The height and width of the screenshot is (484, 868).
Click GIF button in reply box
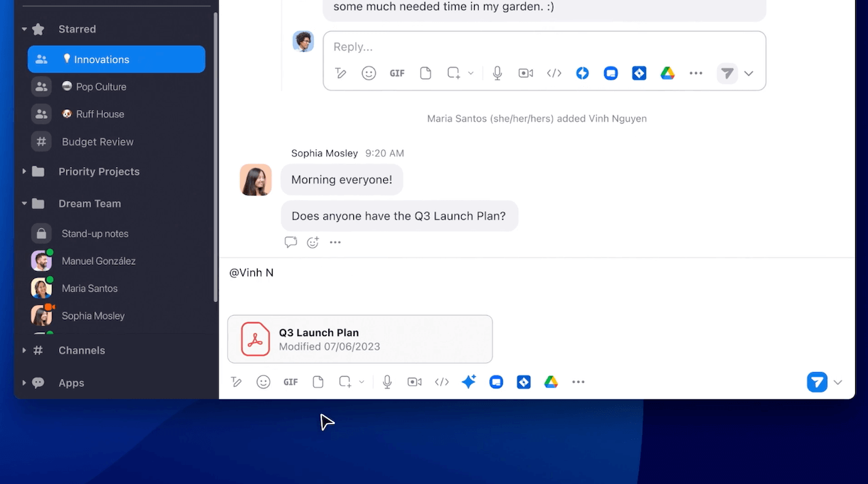coord(397,73)
